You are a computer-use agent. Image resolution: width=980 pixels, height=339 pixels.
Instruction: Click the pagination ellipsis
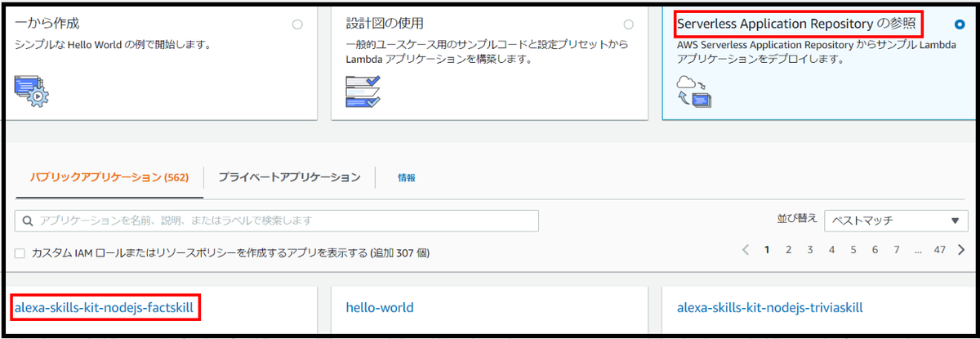(x=918, y=252)
